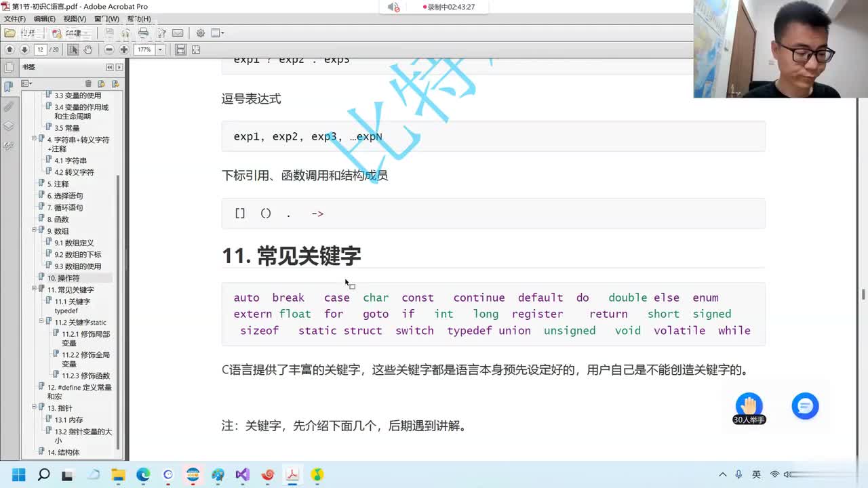The image size is (868, 488).
Task: Jump to bookmark 11.1 关键字 typedef
Action: click(73, 306)
